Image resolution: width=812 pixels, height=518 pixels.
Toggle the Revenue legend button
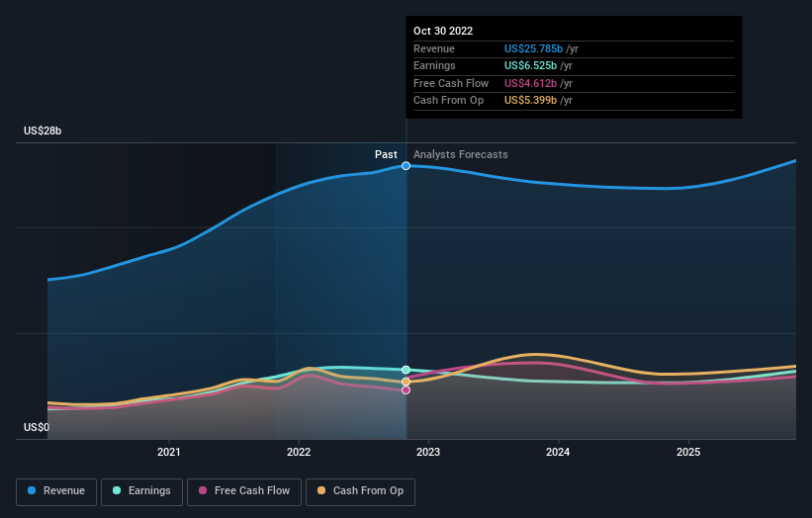[56, 491]
